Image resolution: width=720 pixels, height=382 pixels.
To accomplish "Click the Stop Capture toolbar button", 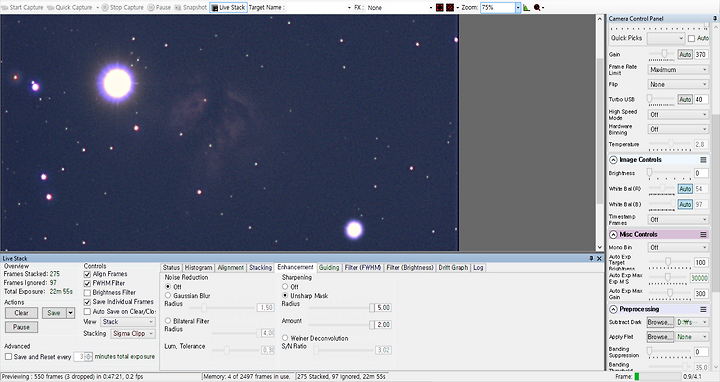I will [122, 7].
